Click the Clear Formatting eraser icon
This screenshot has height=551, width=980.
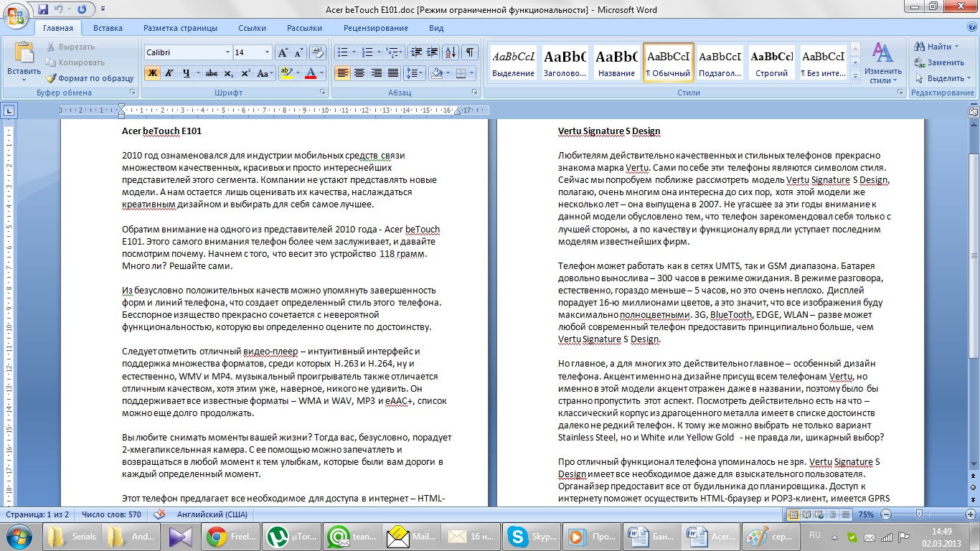tap(319, 52)
